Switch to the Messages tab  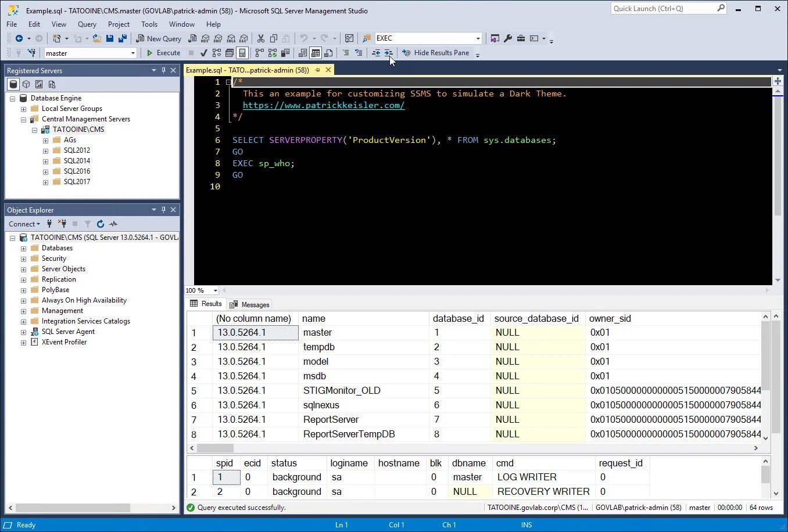[x=249, y=304]
